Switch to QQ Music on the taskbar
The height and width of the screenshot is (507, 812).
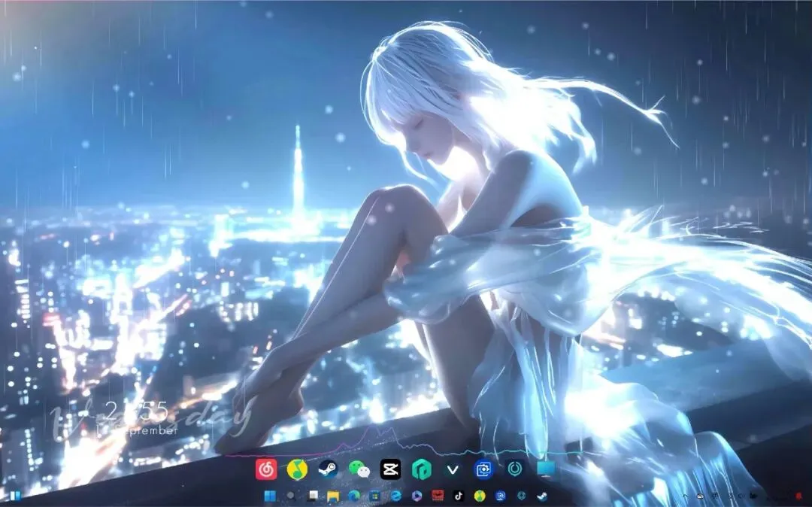coord(480,496)
